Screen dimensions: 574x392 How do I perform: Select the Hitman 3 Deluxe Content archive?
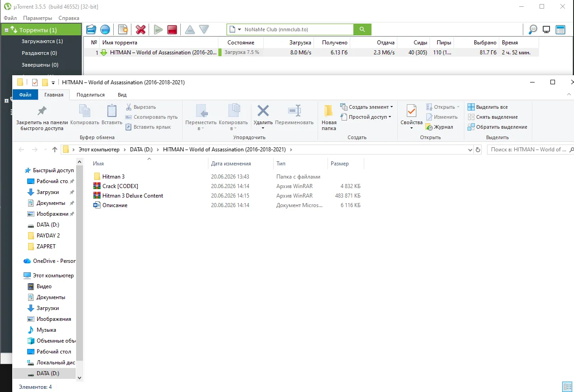tap(133, 196)
